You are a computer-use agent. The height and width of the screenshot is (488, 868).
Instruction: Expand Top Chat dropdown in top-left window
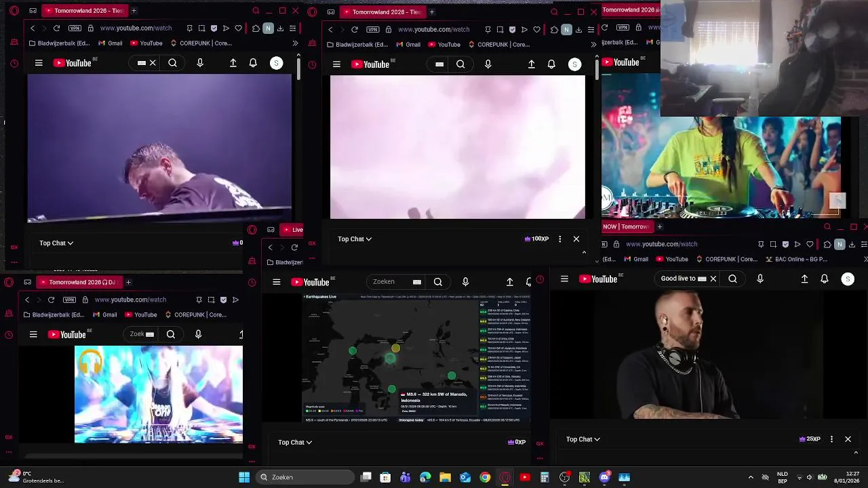click(x=56, y=243)
